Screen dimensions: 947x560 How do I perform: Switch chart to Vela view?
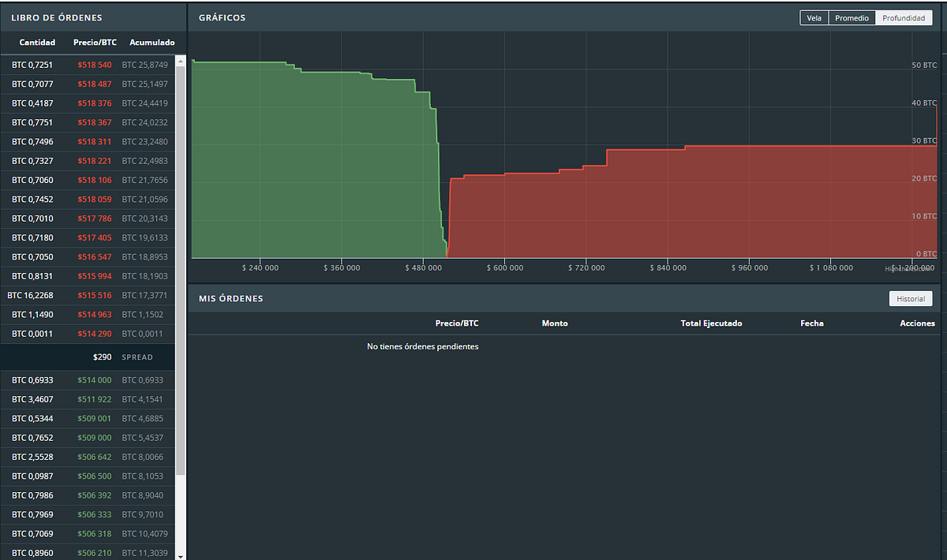pos(814,17)
